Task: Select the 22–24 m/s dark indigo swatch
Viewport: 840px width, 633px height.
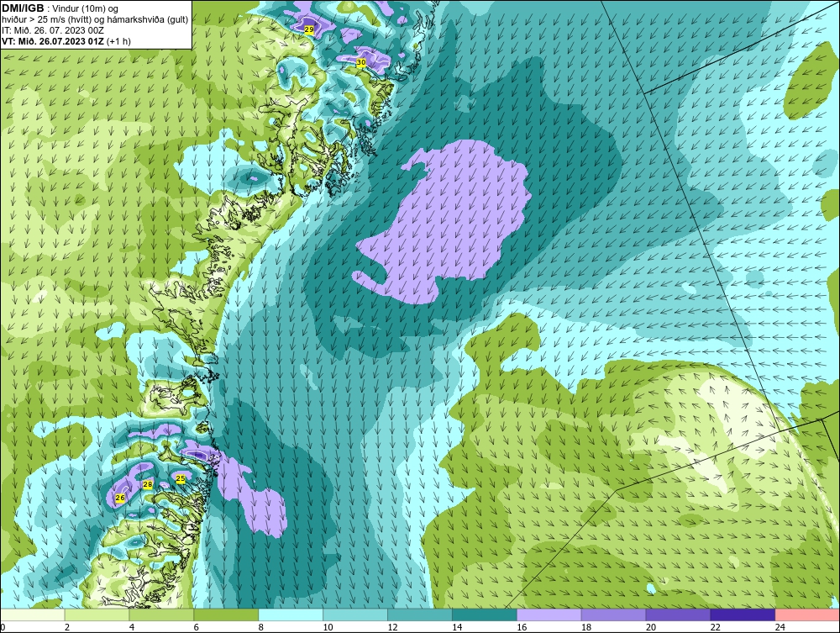Action: pos(743,615)
